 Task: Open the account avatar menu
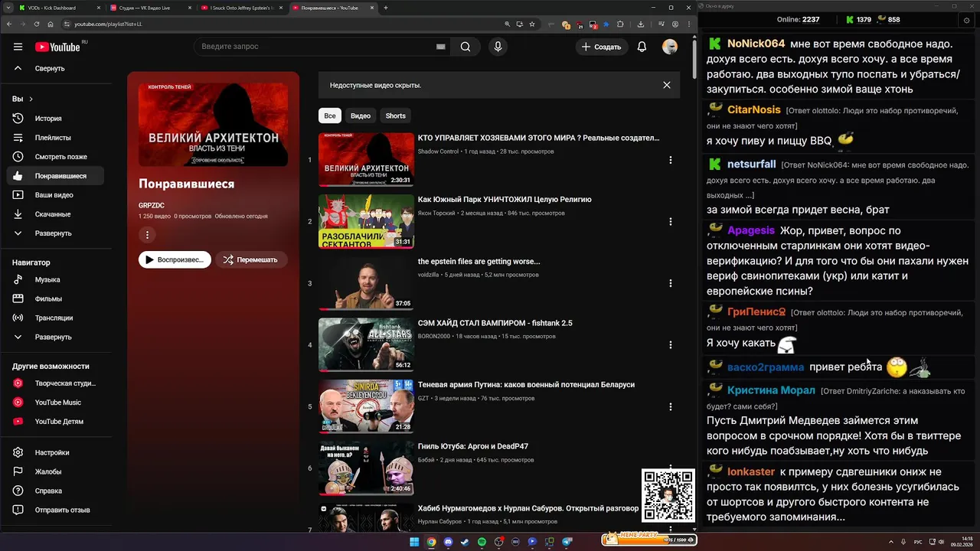point(670,47)
